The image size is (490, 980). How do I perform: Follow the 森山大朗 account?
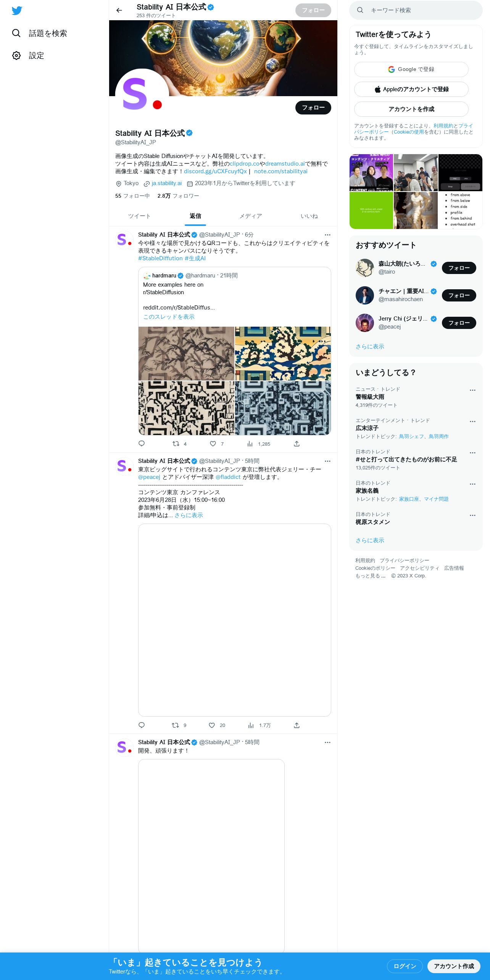pos(459,268)
